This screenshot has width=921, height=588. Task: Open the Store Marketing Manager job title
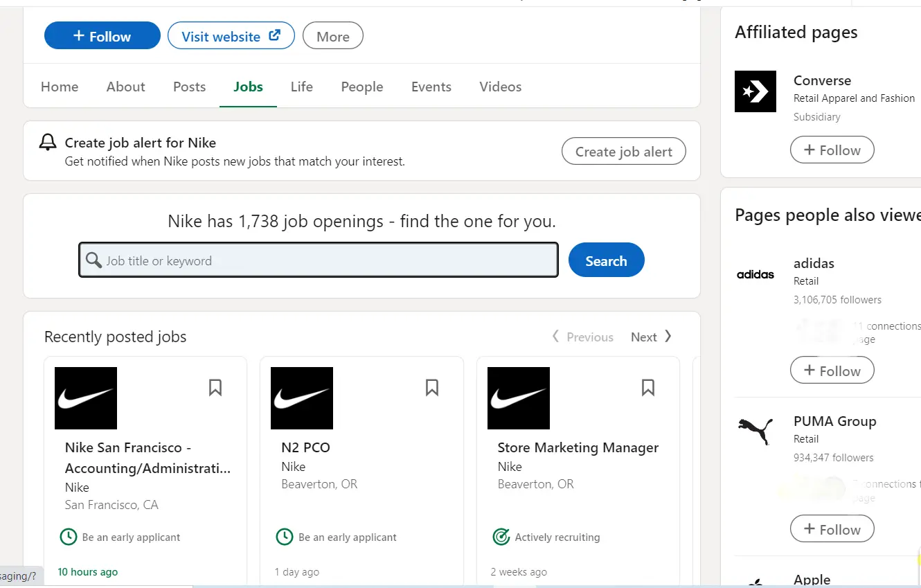pyautogui.click(x=578, y=447)
